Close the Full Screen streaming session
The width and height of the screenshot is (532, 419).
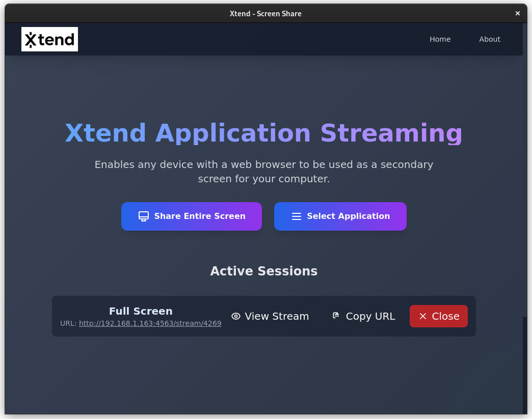438,316
